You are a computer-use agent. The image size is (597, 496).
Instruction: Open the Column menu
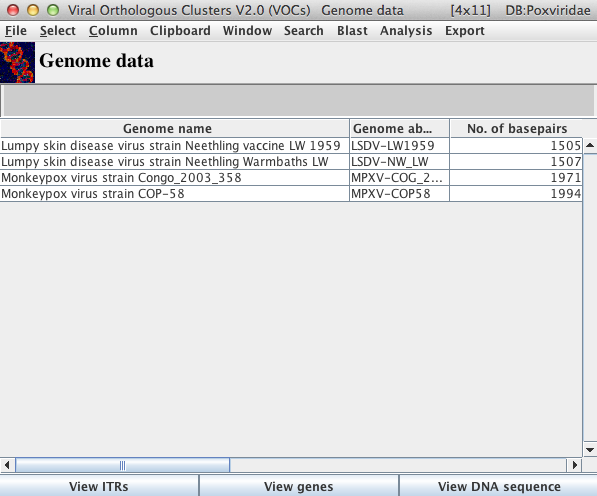click(113, 30)
